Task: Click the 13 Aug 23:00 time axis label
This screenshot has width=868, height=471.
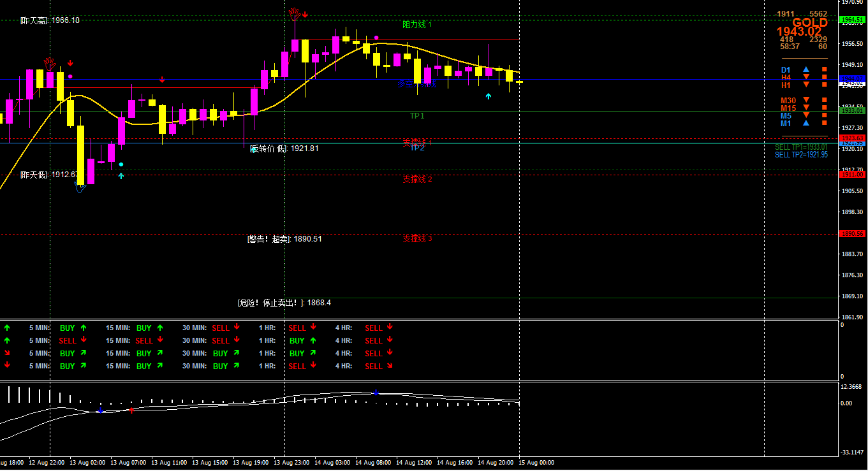Action: pos(292,463)
